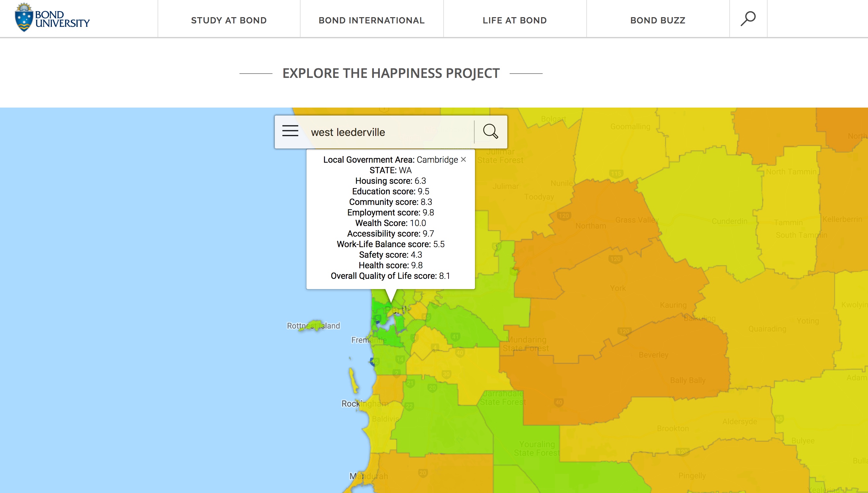Click the map search magnifier button

click(490, 131)
